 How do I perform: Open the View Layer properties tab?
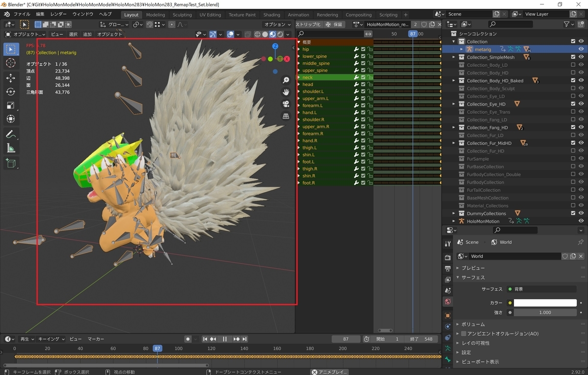[x=447, y=280]
